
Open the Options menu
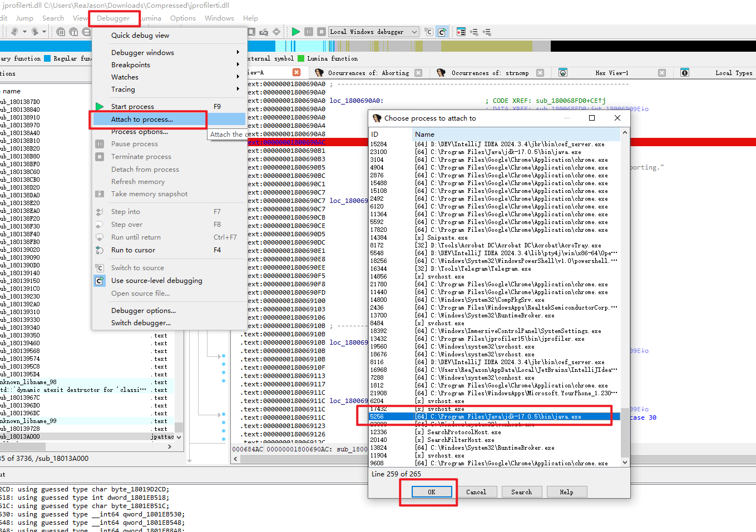tap(183, 18)
